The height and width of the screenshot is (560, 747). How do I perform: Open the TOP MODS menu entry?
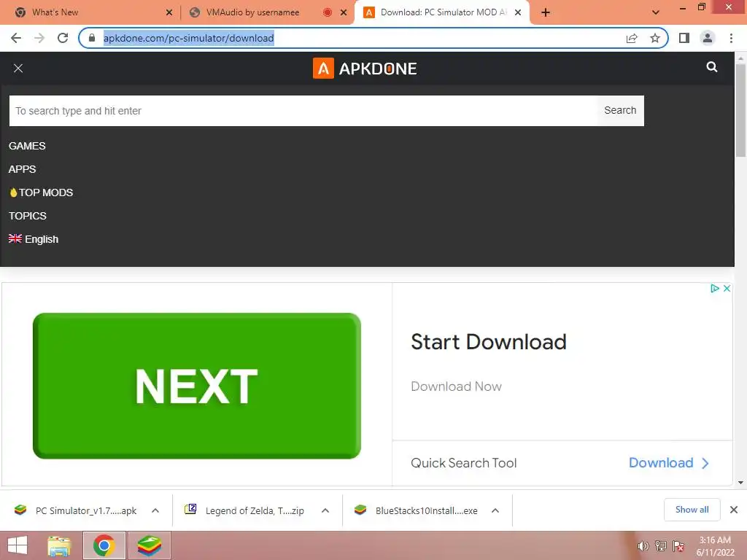(41, 192)
